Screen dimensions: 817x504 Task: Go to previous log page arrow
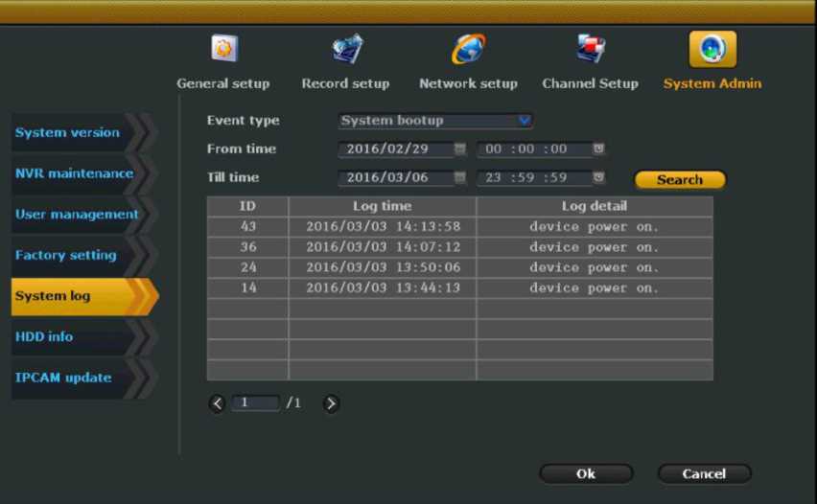[217, 403]
